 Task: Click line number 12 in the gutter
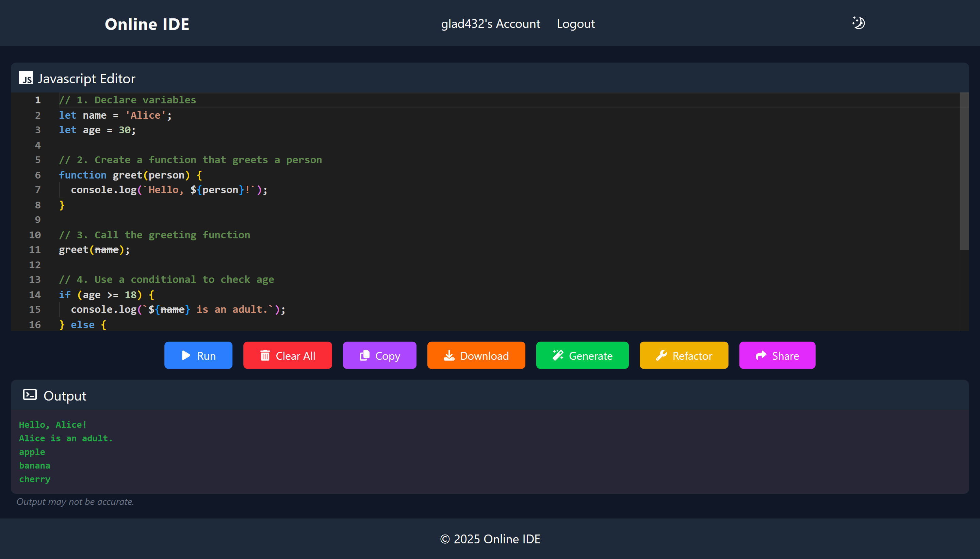coord(35,265)
